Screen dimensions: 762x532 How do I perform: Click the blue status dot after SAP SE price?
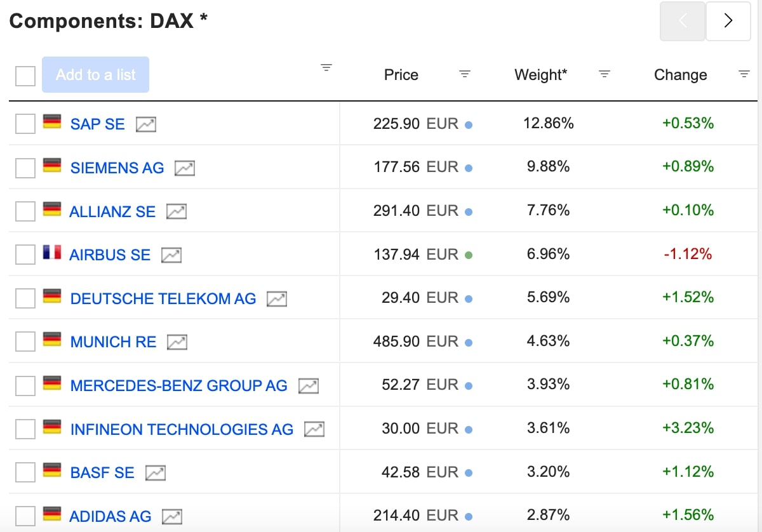click(x=469, y=125)
